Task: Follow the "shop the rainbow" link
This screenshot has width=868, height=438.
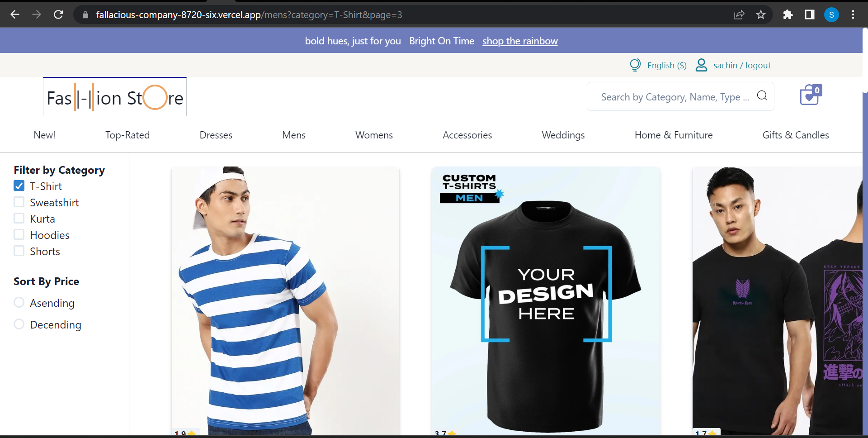Action: point(519,41)
